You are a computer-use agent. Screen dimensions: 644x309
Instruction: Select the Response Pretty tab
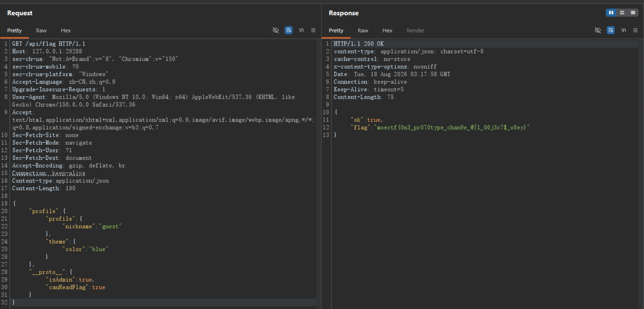(x=336, y=30)
